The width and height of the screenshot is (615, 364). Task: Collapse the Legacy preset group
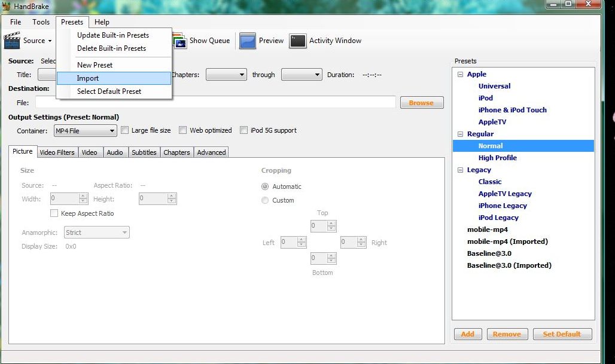pyautogui.click(x=461, y=169)
